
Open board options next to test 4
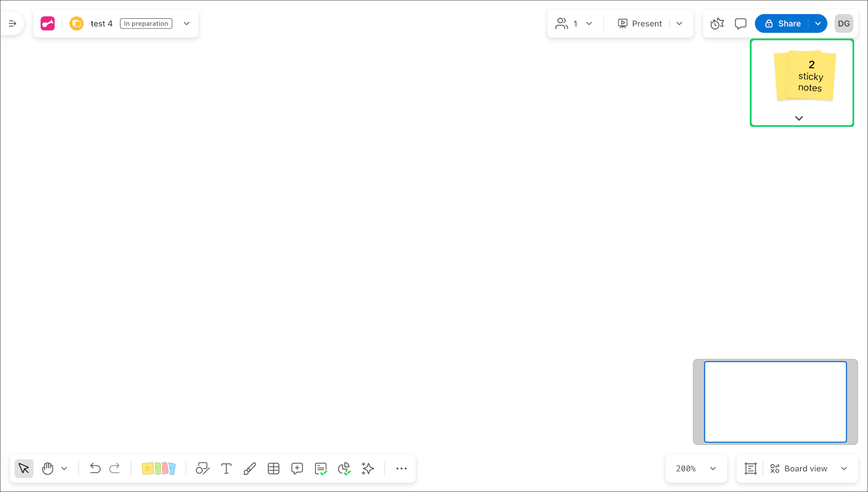pos(187,23)
